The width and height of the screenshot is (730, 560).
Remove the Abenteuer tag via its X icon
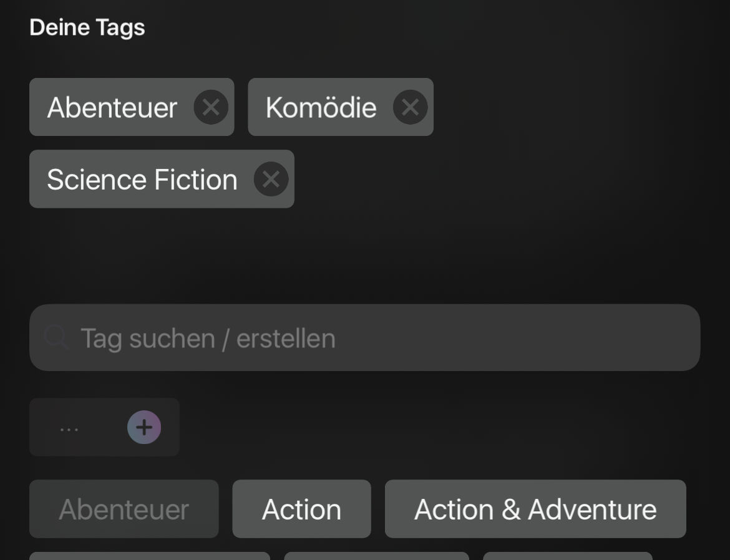coord(211,107)
